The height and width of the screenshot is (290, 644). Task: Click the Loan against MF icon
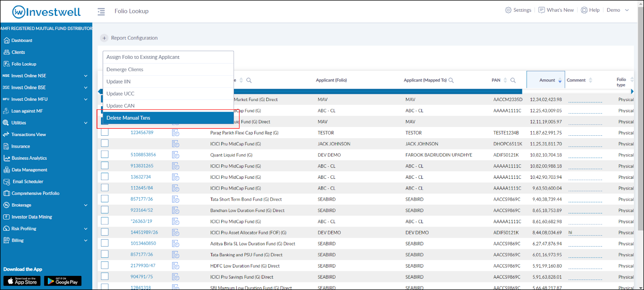(x=6, y=111)
